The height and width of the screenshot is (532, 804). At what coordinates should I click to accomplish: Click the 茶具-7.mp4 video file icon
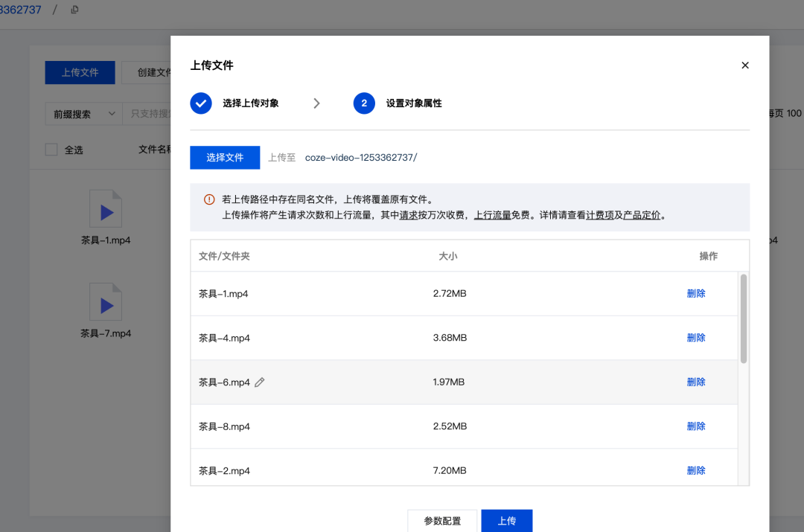pos(106,301)
